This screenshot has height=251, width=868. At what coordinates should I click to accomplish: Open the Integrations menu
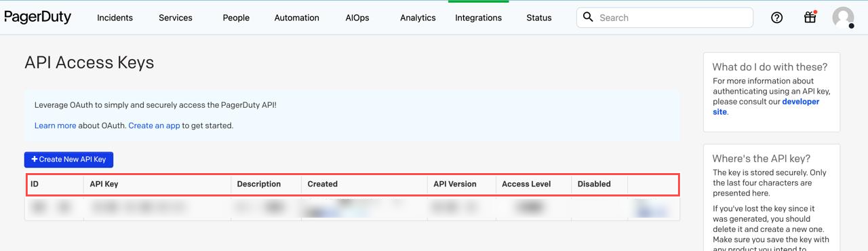click(478, 18)
